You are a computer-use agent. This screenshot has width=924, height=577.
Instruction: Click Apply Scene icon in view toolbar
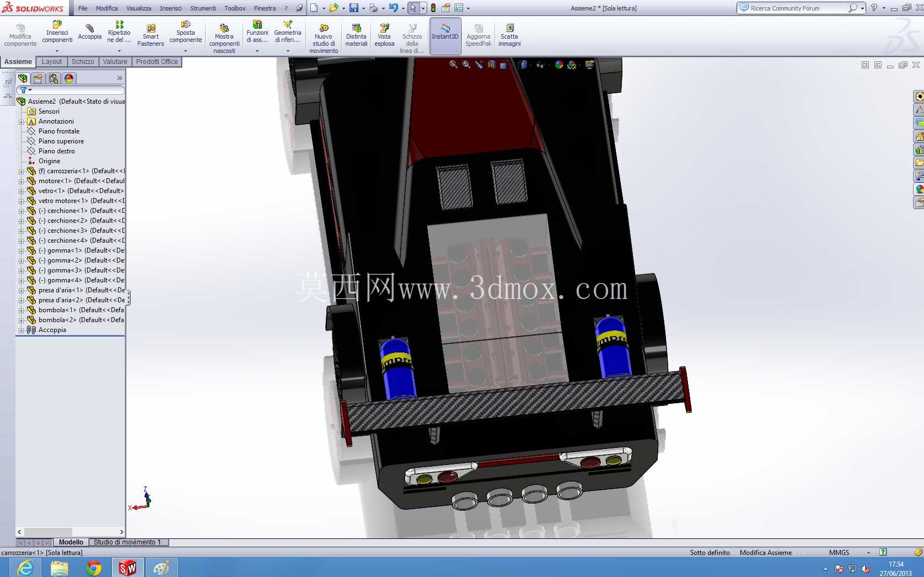572,65
